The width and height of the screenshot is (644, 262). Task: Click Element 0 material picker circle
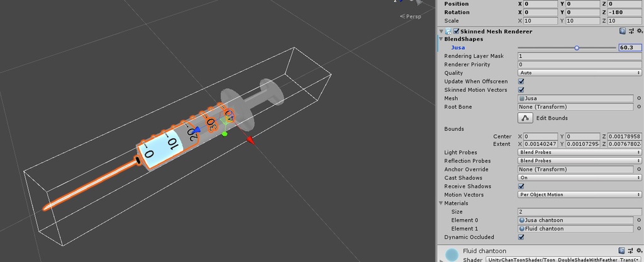pos(639,220)
